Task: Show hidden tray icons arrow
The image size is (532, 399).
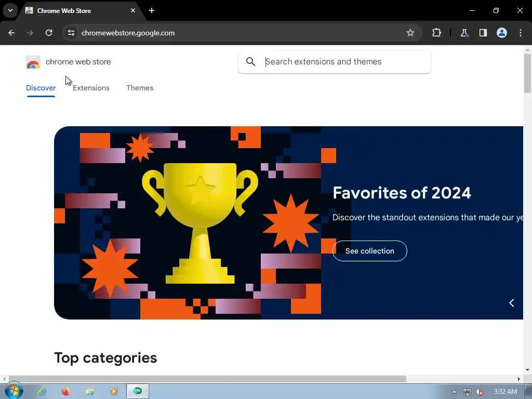Action: (x=454, y=392)
